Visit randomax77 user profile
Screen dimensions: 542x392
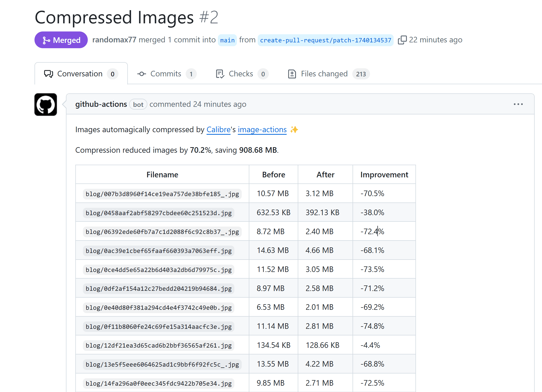pos(114,40)
